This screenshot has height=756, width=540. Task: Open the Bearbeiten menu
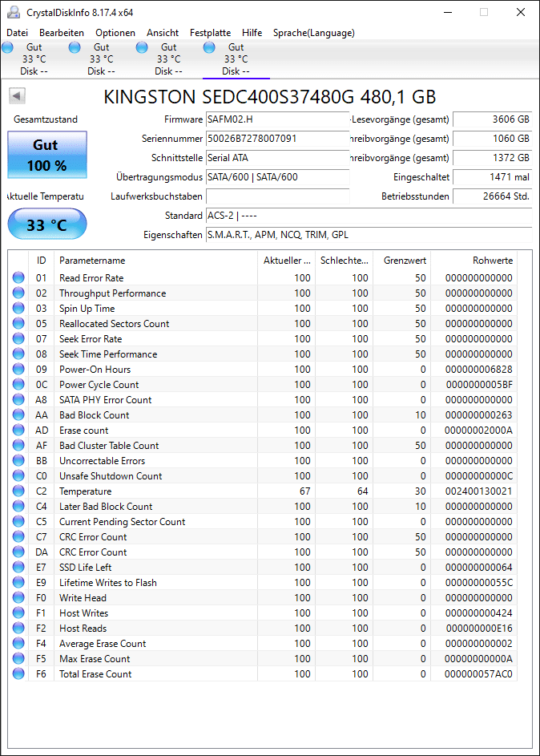62,33
